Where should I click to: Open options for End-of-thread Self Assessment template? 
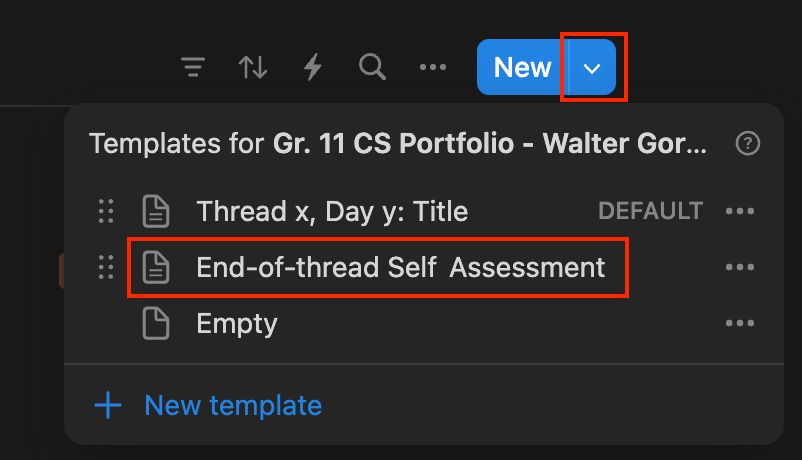pyautogui.click(x=740, y=268)
